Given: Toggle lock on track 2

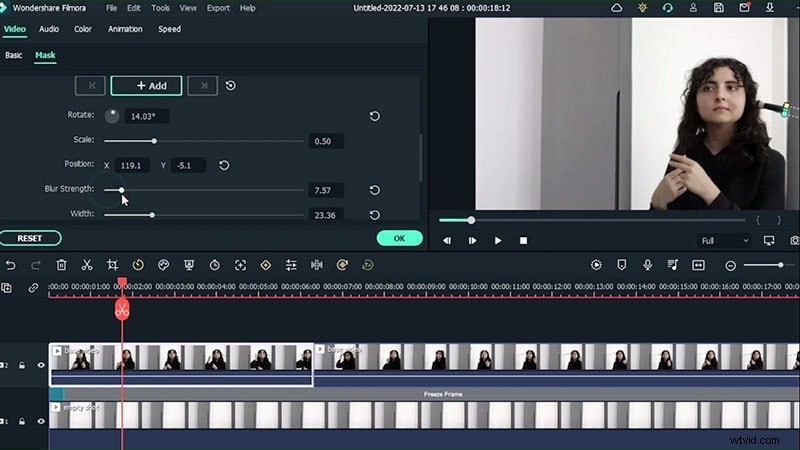Looking at the screenshot, I should pyautogui.click(x=22, y=365).
